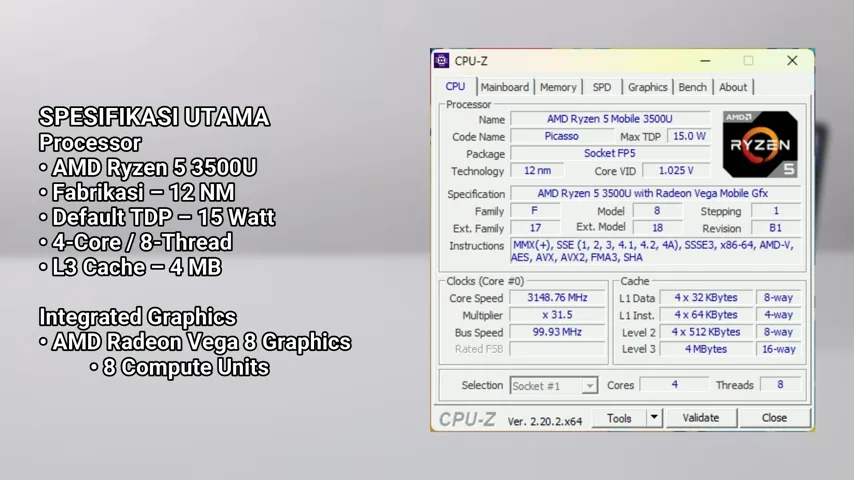
Task: Click the empty Rated FSB field
Action: point(557,349)
